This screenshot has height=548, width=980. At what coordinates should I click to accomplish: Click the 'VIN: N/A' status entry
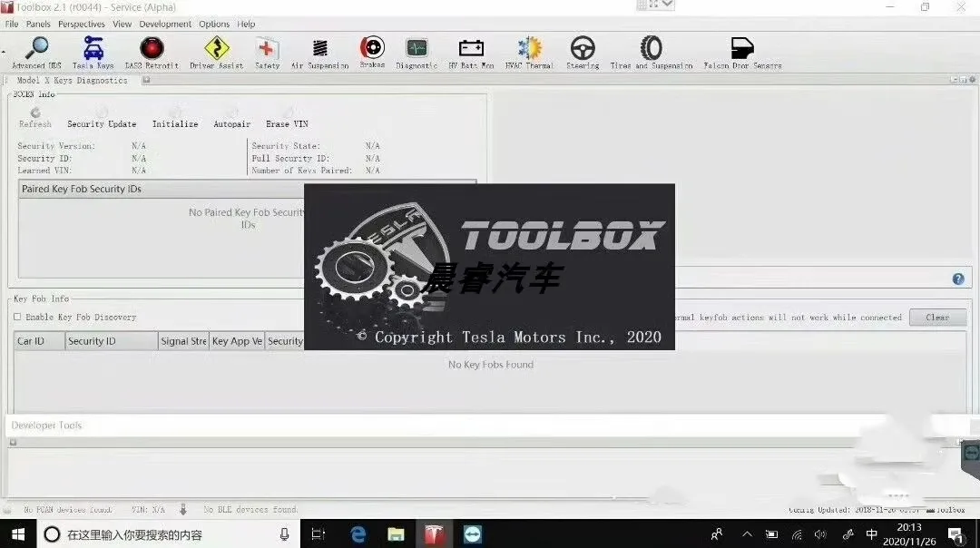coord(148,510)
